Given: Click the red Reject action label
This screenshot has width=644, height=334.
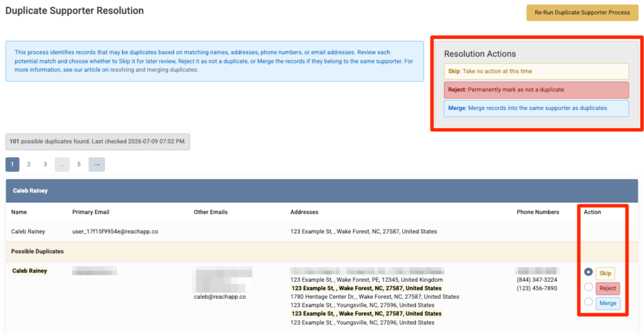Looking at the screenshot, I should (x=608, y=289).
